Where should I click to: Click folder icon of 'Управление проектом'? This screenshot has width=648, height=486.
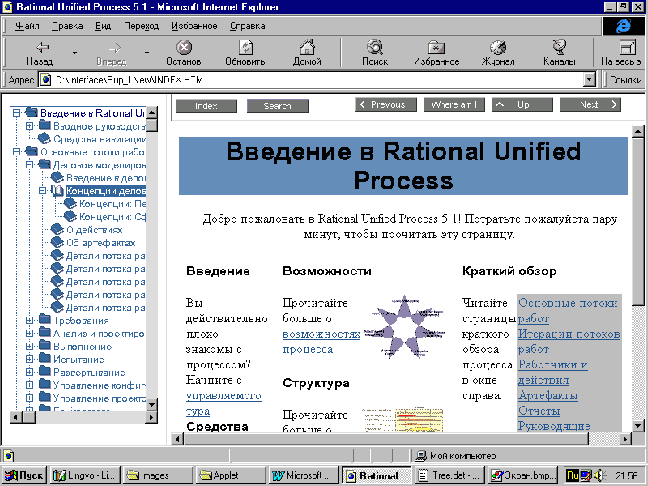[x=45, y=398]
